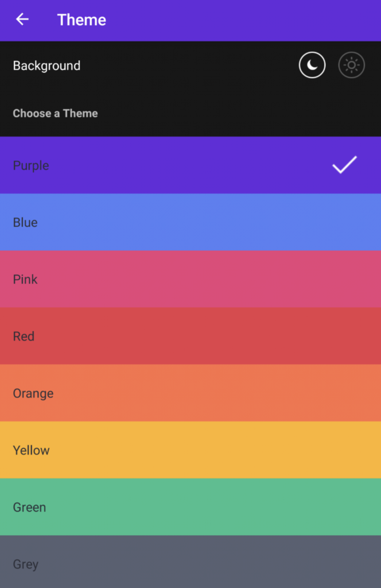Select the Purple theme row
This screenshot has width=381, height=588.
coord(190,165)
